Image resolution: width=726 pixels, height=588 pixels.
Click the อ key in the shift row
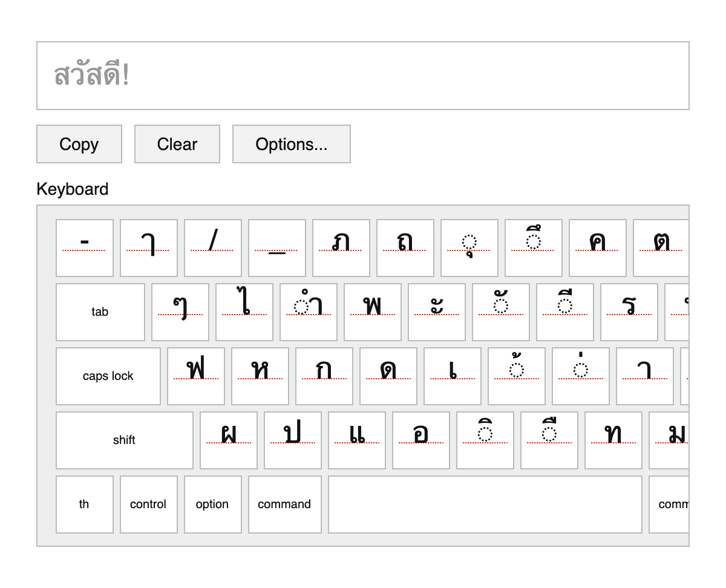point(420,440)
